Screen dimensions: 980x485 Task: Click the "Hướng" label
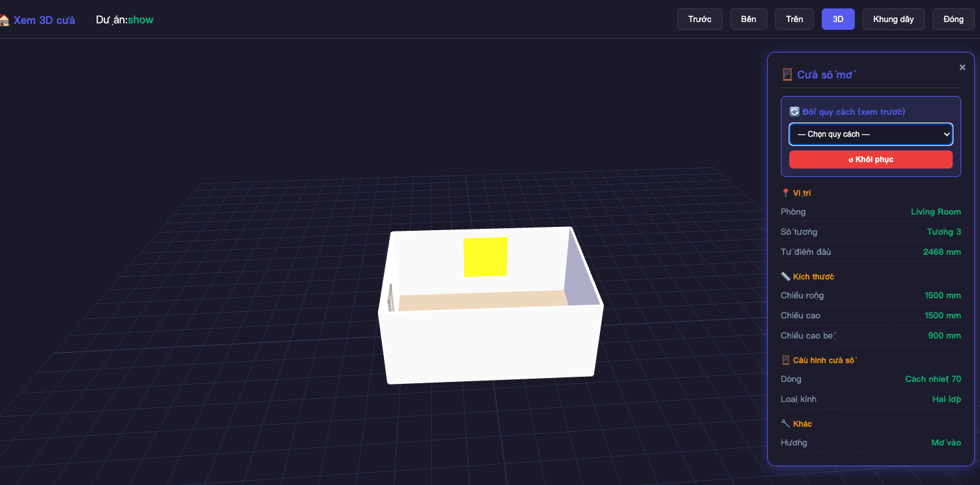tap(795, 442)
